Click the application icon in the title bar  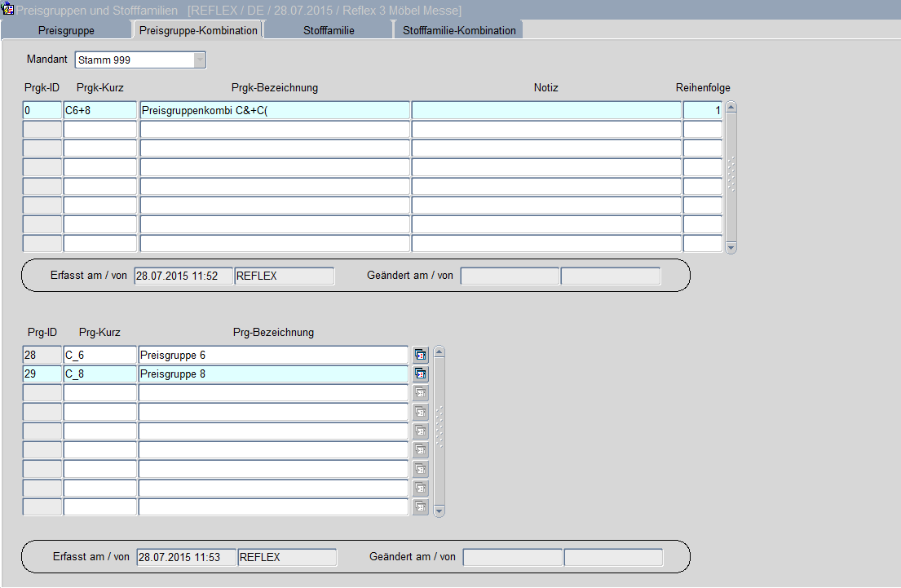[x=8, y=10]
